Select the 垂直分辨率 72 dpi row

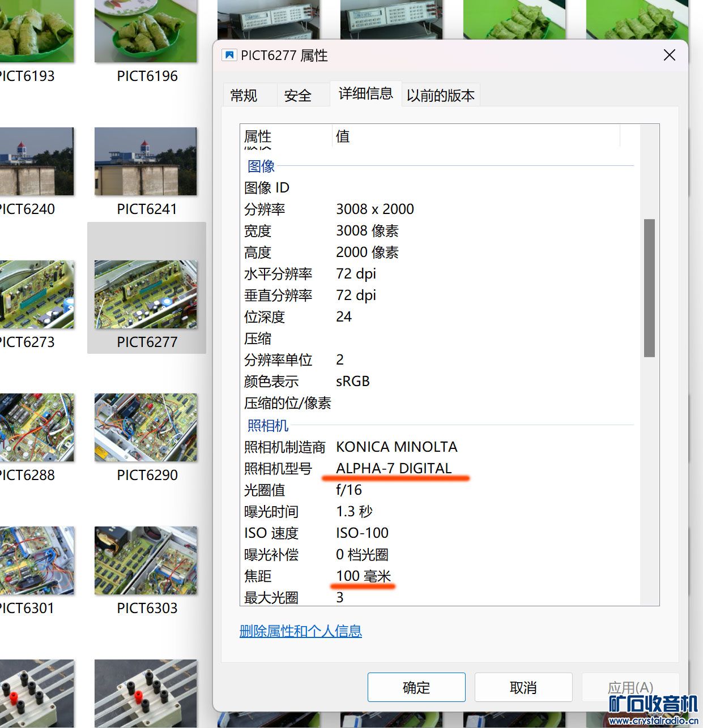pyautogui.click(x=439, y=295)
